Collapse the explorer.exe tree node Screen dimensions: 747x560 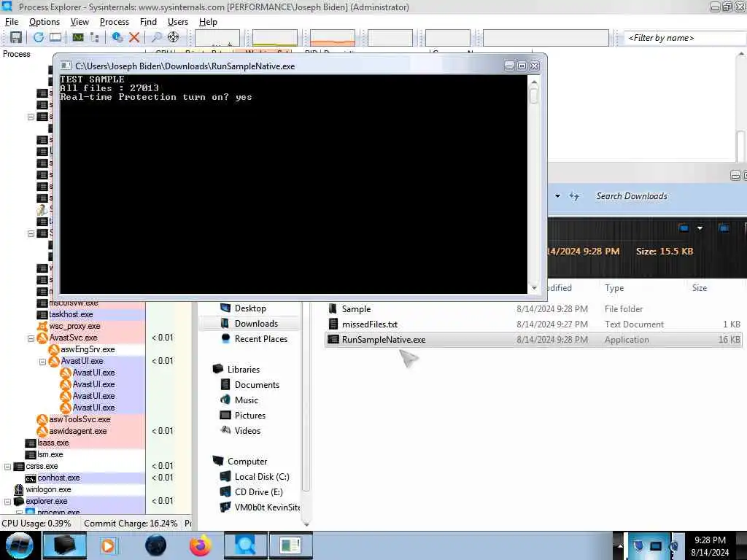coord(7,502)
